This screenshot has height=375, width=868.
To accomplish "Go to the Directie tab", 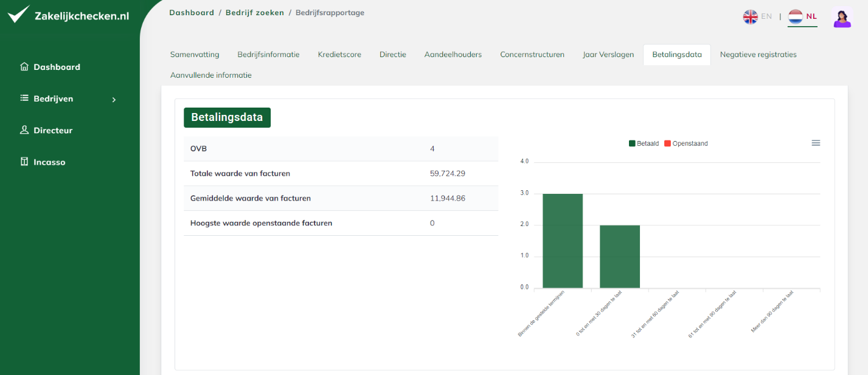I will (393, 55).
